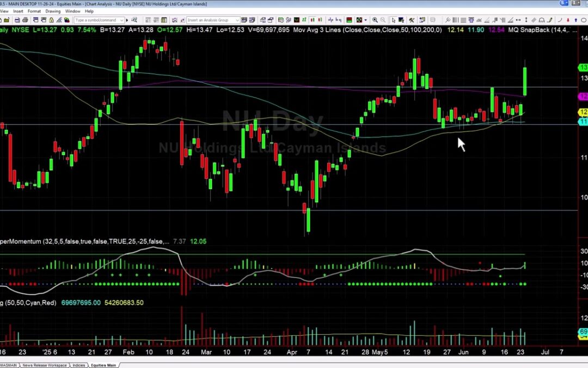Open the Insert menu
This screenshot has width=588, height=368.
click(x=18, y=11)
